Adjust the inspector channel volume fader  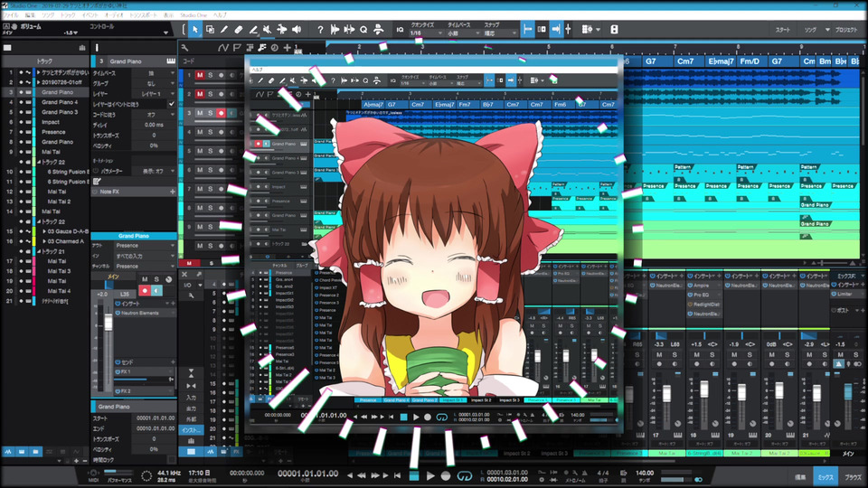coord(108,322)
